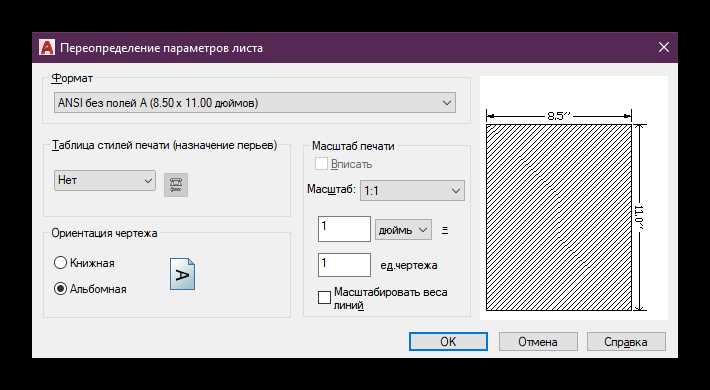Expand the дюймы units dropdown
Viewport: 710px width, 390px height.
point(403,230)
